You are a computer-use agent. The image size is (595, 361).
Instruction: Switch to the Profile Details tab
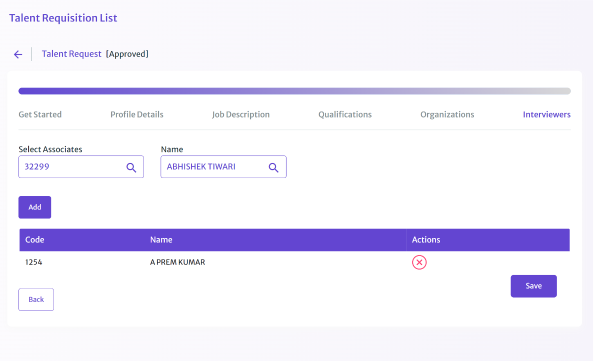pos(137,114)
